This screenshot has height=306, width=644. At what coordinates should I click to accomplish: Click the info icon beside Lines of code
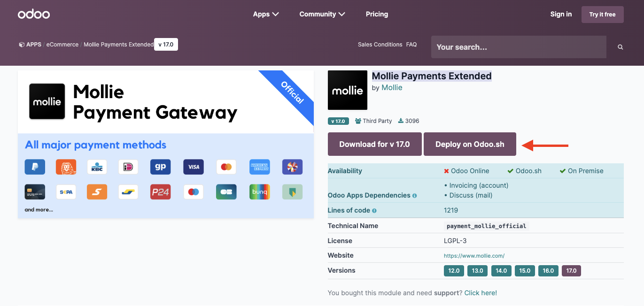374,211
